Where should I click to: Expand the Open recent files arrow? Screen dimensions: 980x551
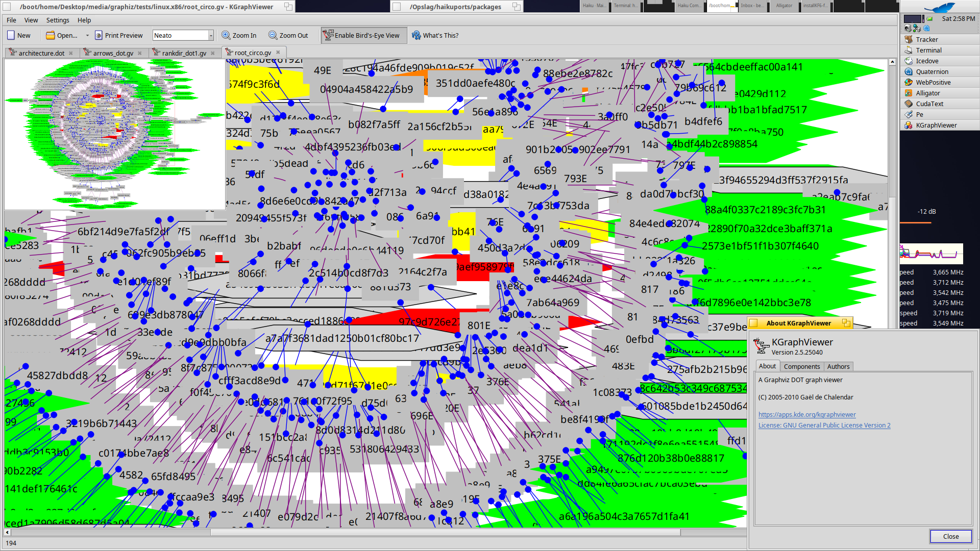click(87, 35)
